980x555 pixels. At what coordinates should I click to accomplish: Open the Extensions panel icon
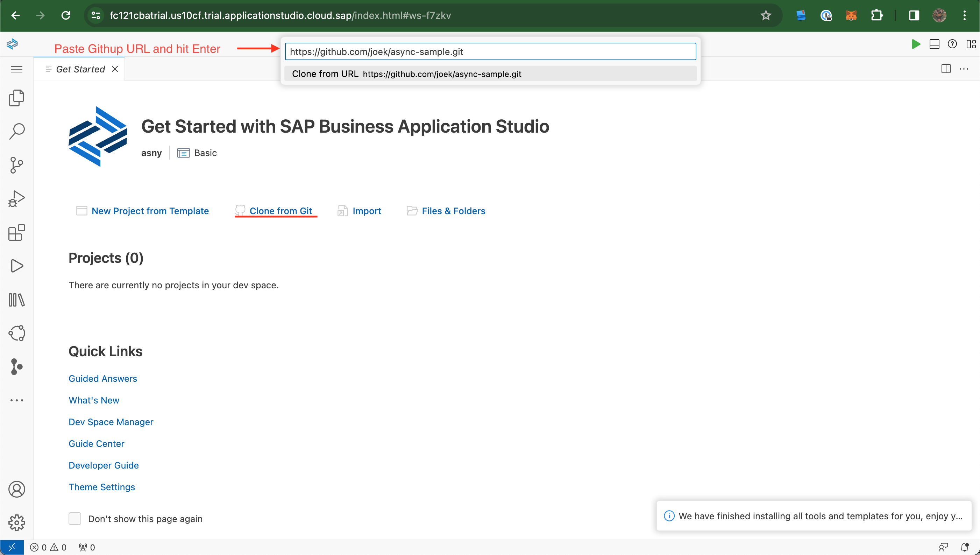(17, 232)
